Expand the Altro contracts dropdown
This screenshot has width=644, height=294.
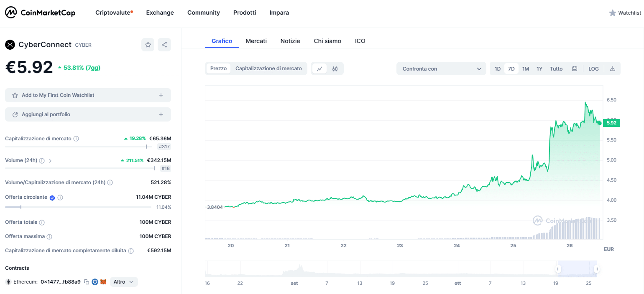click(x=124, y=282)
